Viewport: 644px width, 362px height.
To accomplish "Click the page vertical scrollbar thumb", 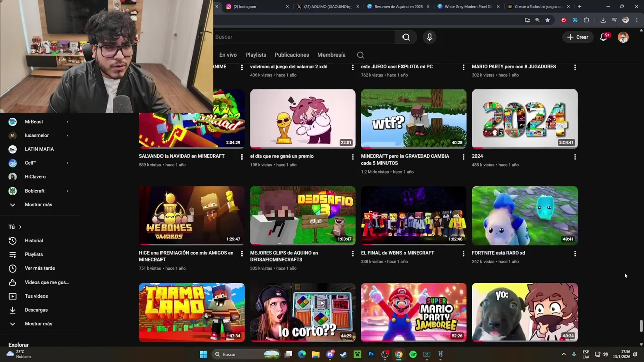I will (641, 326).
